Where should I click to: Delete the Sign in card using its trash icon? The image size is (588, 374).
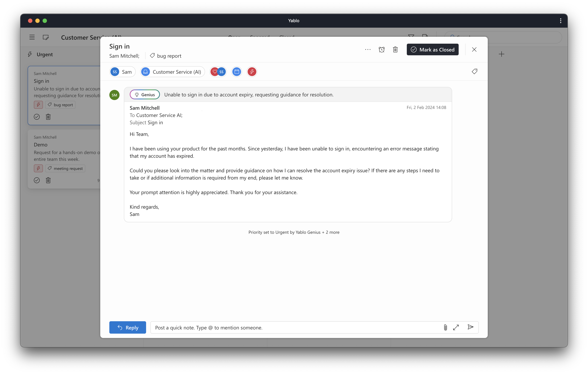click(48, 117)
